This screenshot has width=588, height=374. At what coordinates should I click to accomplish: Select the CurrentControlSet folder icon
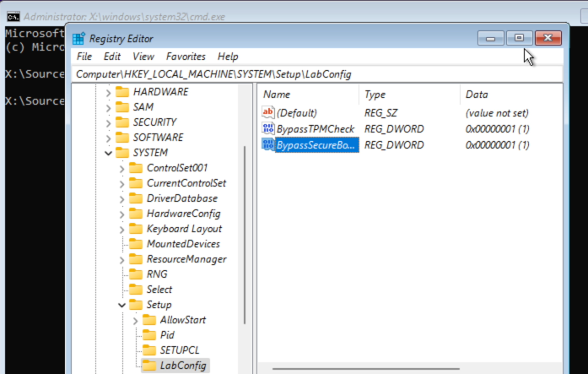click(136, 182)
